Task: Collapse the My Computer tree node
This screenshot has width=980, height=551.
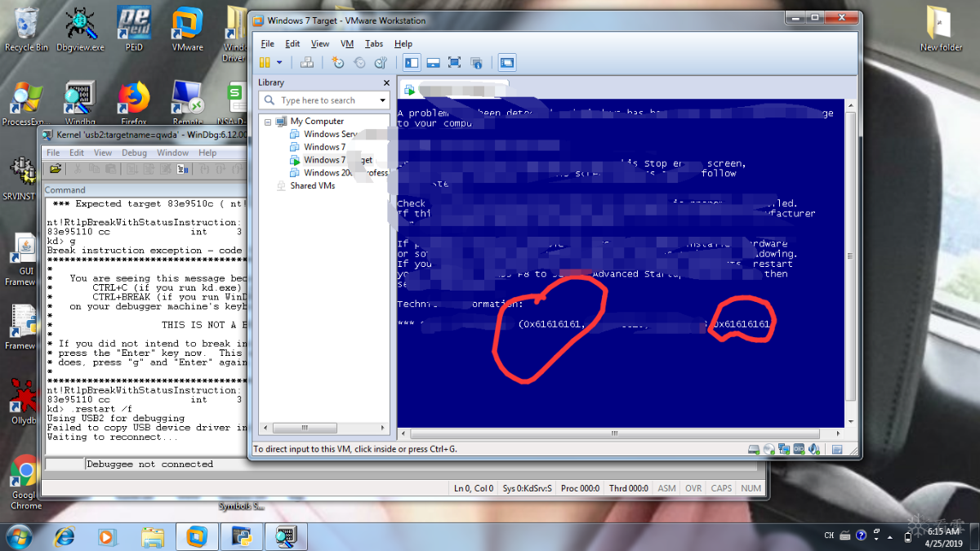Action: pos(268,121)
